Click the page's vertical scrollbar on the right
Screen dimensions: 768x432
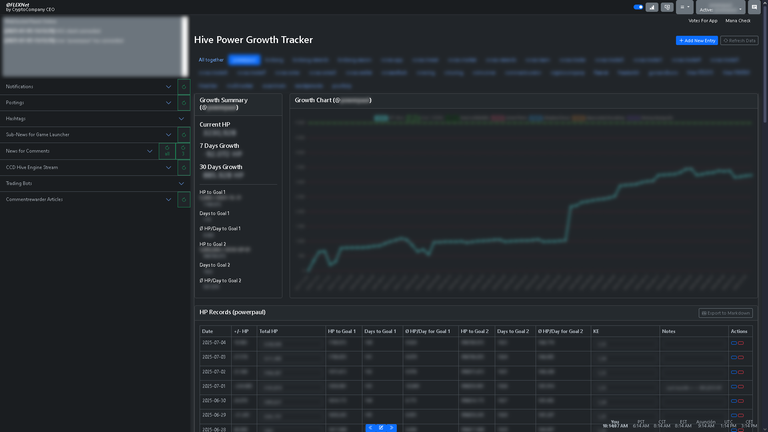tap(765, 64)
